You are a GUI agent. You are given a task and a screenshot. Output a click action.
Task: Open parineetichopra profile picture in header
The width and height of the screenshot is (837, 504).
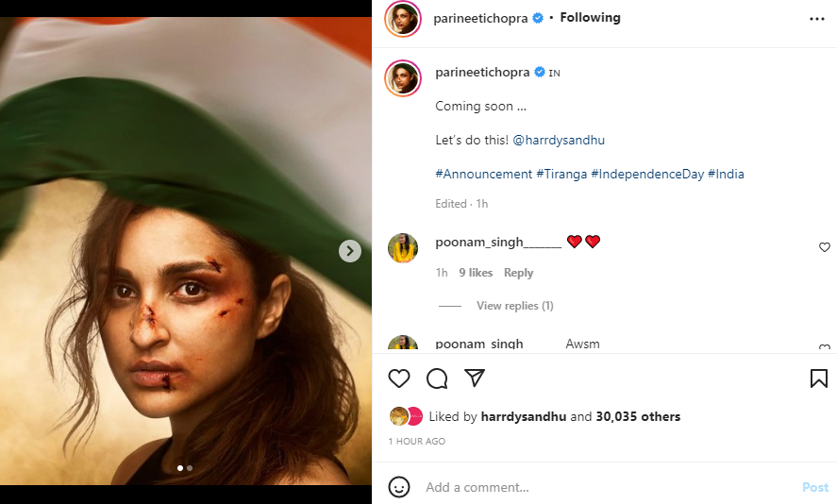(402, 20)
